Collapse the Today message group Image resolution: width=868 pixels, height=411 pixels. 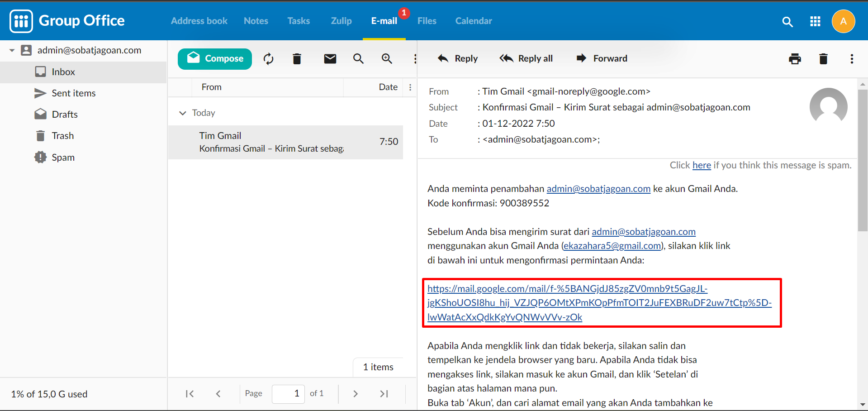(x=183, y=113)
